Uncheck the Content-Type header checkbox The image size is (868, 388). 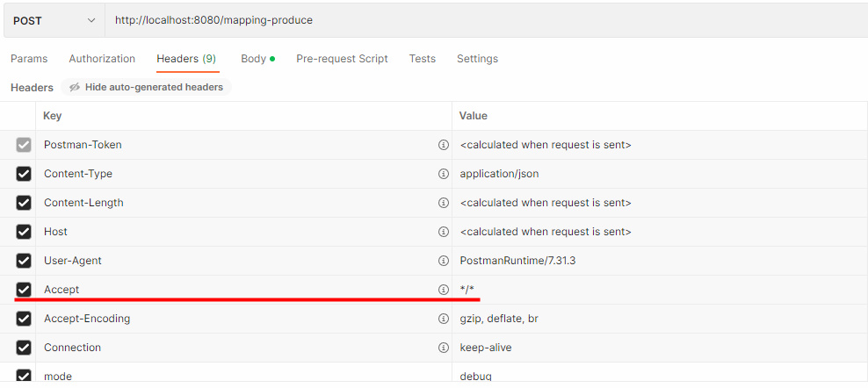click(x=24, y=174)
